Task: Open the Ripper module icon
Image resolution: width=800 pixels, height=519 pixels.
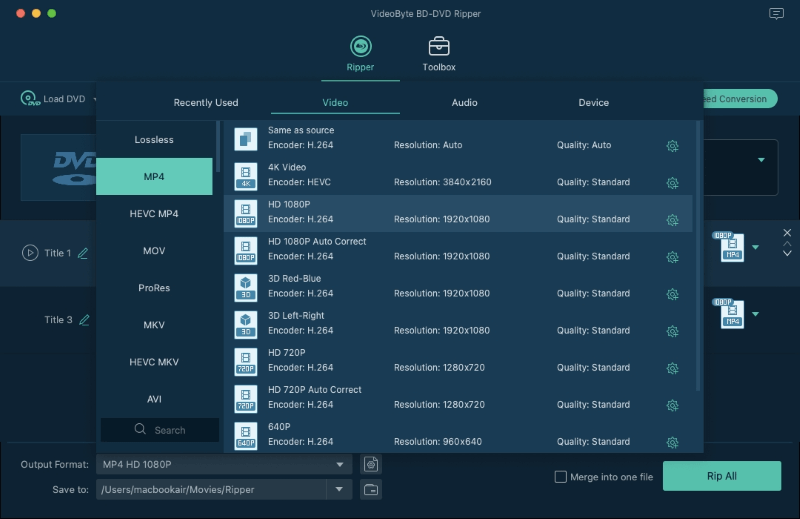Action: [360, 46]
